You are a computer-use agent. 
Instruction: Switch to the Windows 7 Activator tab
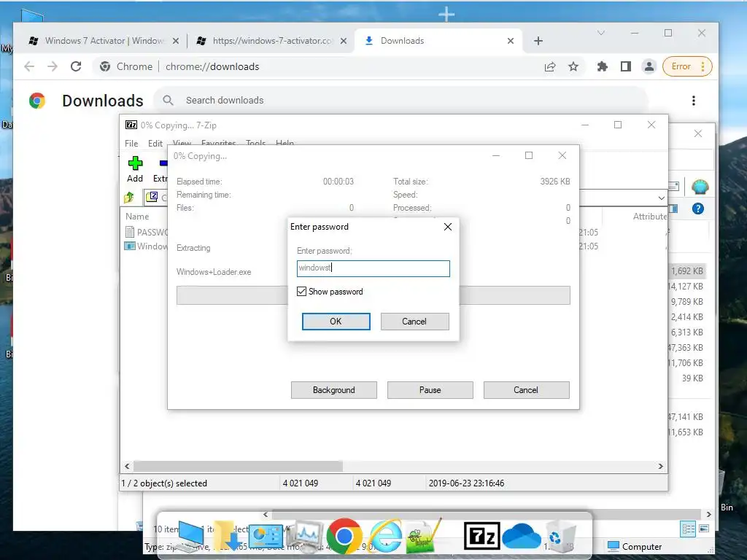pyautogui.click(x=104, y=41)
